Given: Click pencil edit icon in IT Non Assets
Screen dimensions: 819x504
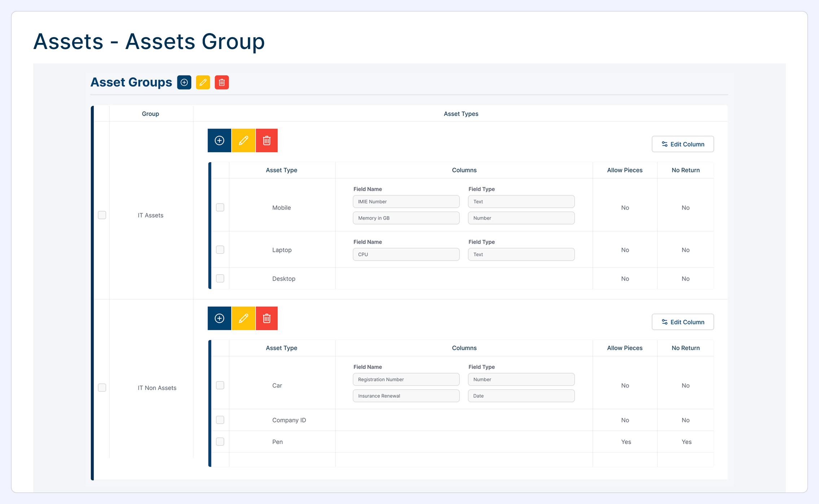Looking at the screenshot, I should (244, 318).
